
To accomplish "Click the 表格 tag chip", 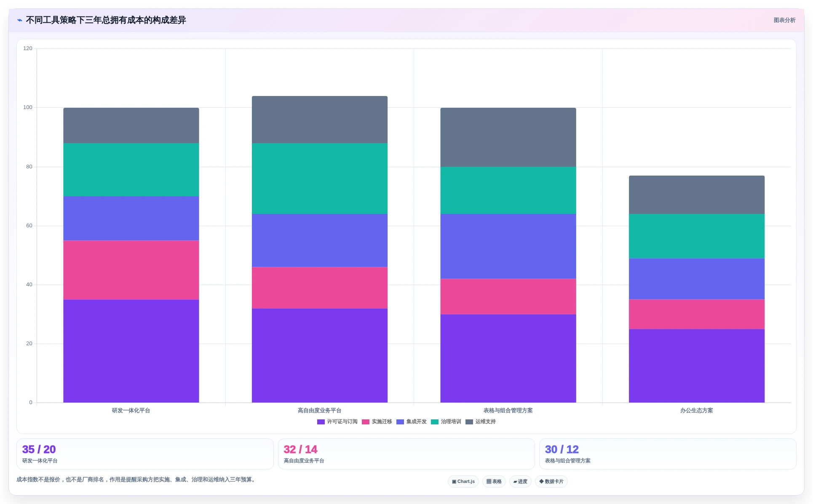I will pos(494,482).
